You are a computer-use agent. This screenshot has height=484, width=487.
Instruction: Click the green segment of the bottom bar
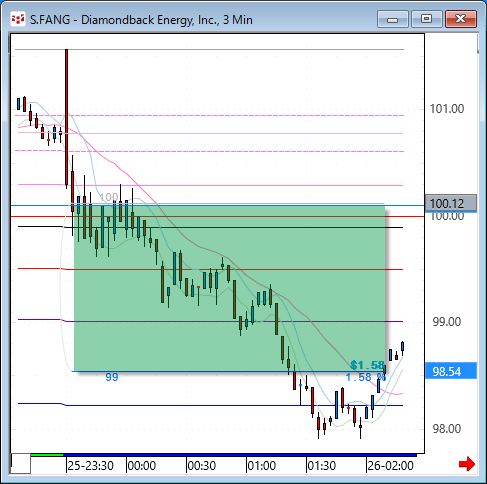pos(47,455)
